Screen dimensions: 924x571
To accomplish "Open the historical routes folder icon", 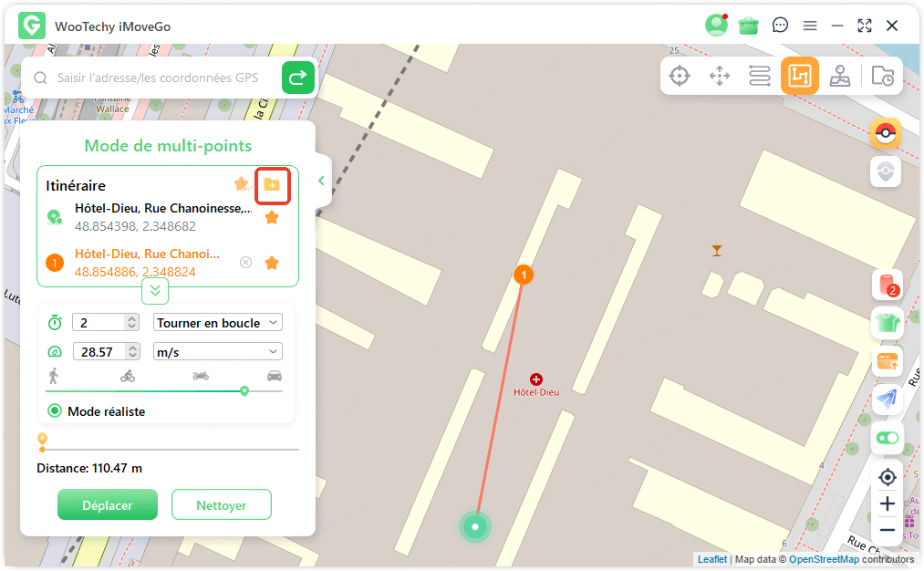I will coord(881,76).
